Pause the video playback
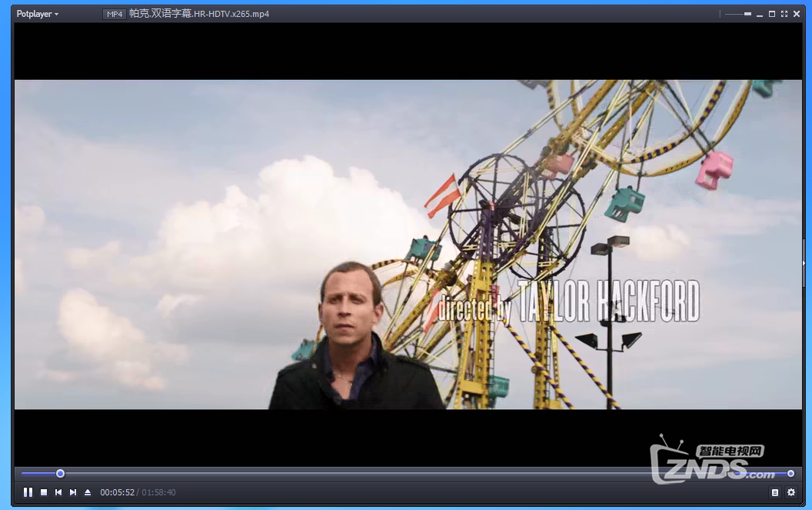Image resolution: width=812 pixels, height=510 pixels. click(28, 492)
